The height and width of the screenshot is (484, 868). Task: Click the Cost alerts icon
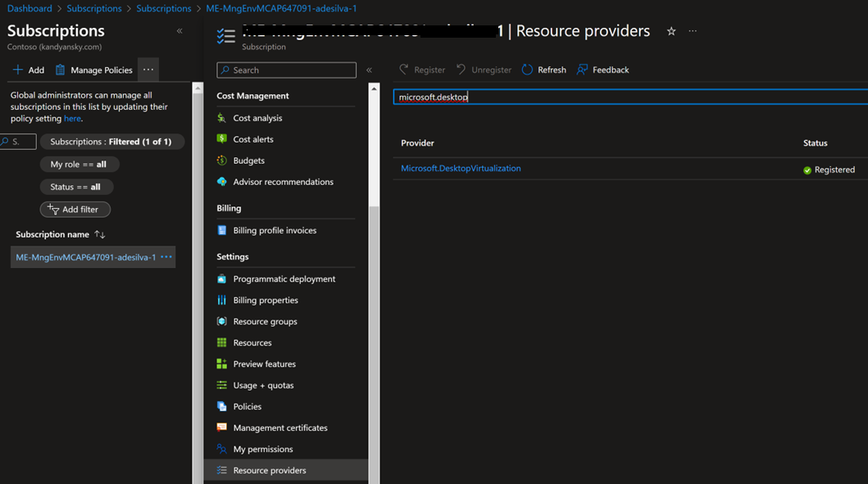point(221,139)
